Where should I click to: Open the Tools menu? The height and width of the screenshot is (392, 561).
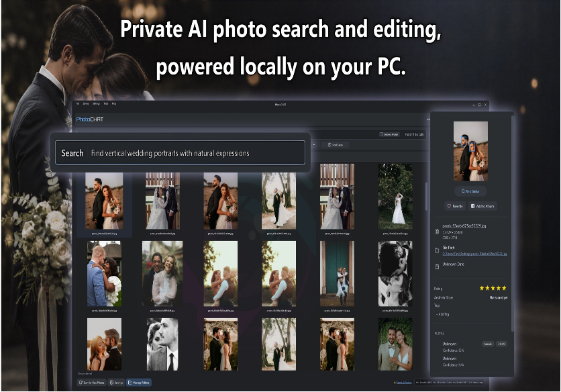pos(106,104)
